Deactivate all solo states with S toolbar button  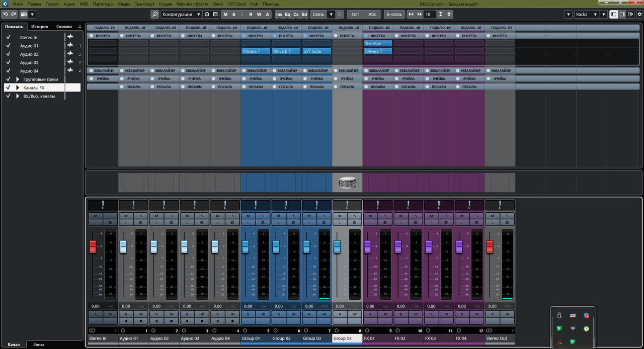click(x=233, y=14)
